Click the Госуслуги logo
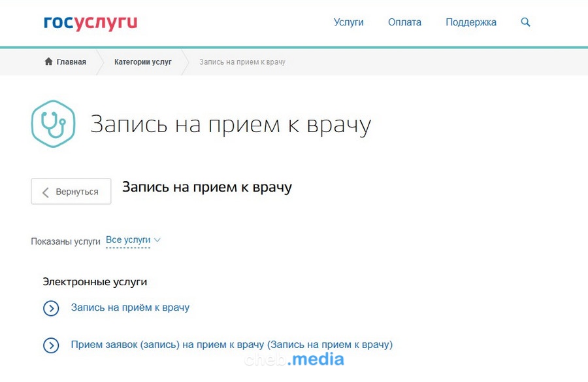The width and height of the screenshot is (588, 382). click(90, 23)
